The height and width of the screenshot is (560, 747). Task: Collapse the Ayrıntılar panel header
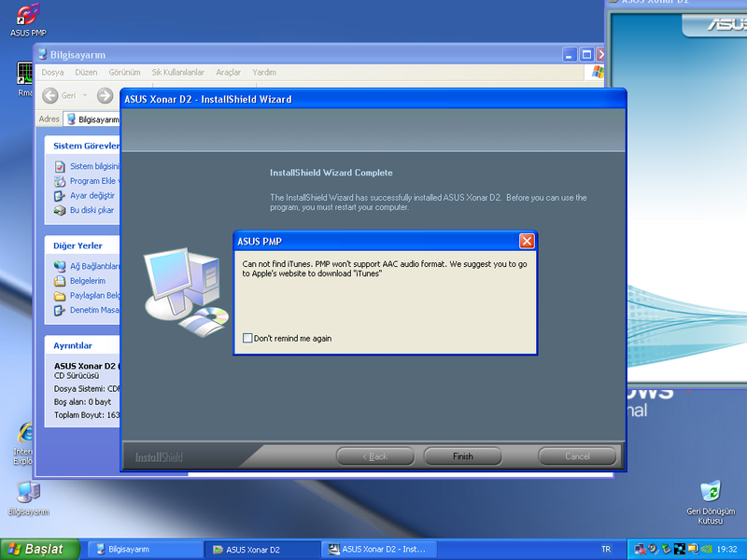pyautogui.click(x=82, y=345)
